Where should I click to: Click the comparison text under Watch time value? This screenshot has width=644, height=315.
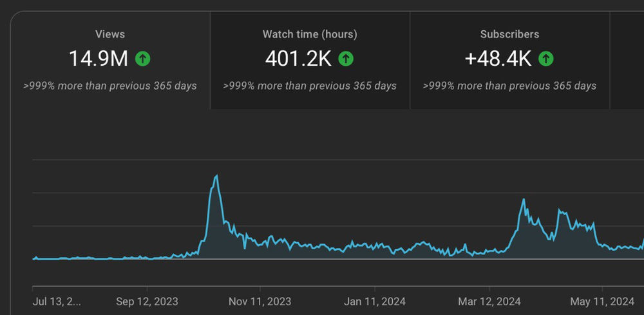point(310,86)
